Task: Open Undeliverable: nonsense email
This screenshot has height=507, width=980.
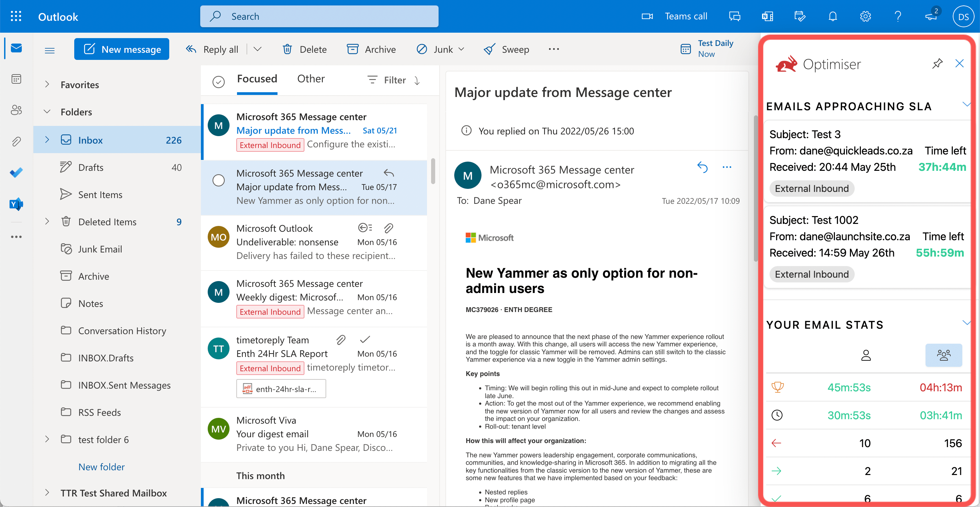Action: [314, 242]
